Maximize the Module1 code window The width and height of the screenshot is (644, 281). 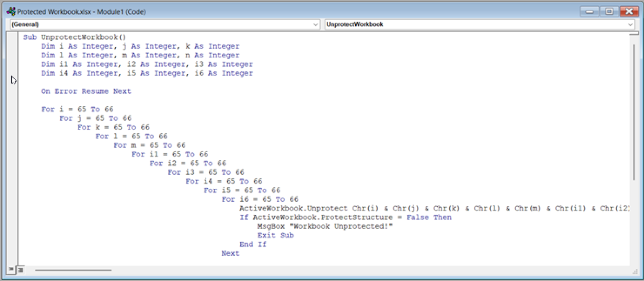(x=609, y=12)
